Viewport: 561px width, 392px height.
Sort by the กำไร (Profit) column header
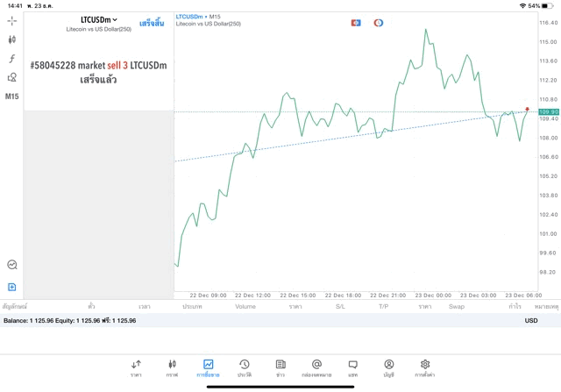click(515, 306)
